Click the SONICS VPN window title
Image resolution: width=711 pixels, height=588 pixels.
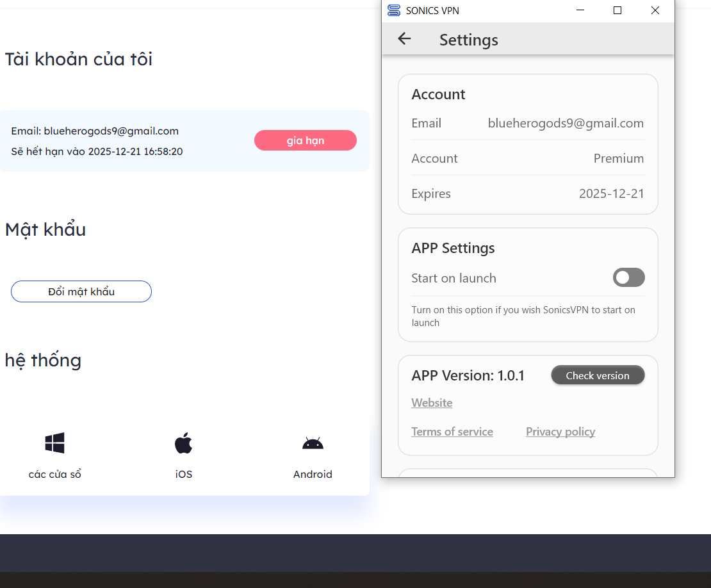point(432,10)
